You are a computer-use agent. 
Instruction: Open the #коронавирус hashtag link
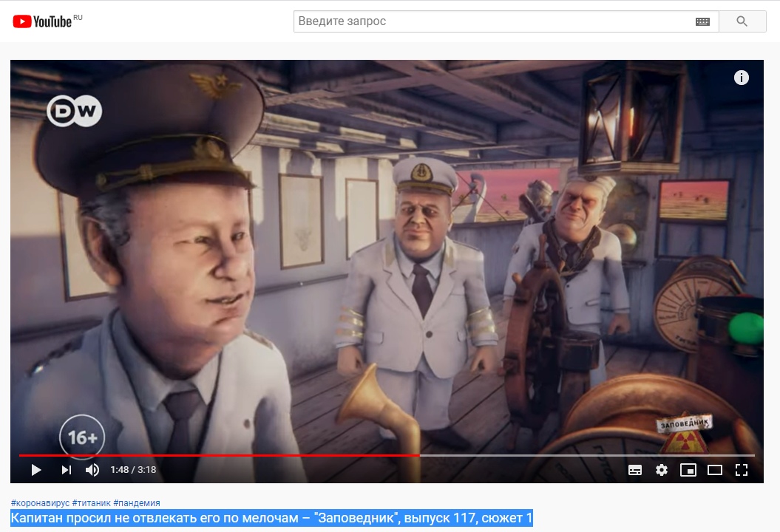pyautogui.click(x=40, y=503)
